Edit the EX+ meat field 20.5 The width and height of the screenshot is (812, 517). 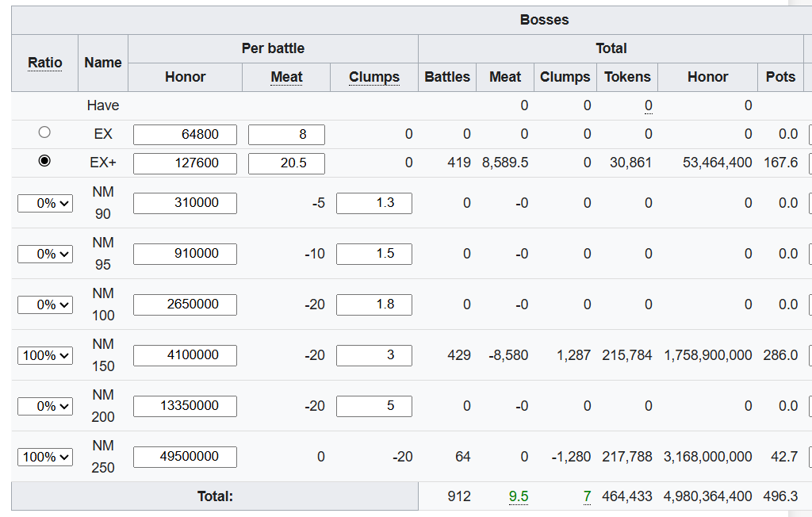[x=286, y=163]
